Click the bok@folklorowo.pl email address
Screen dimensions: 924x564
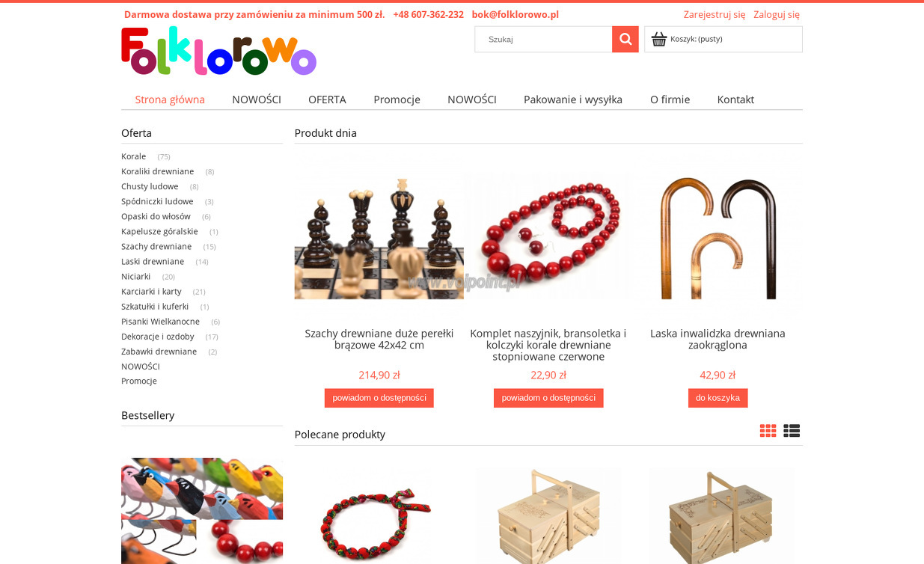pos(515,14)
